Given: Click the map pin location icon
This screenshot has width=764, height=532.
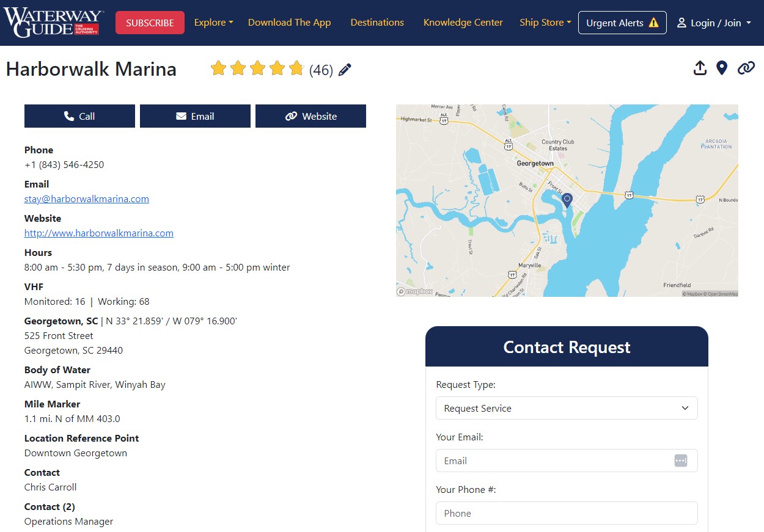Looking at the screenshot, I should click(722, 68).
